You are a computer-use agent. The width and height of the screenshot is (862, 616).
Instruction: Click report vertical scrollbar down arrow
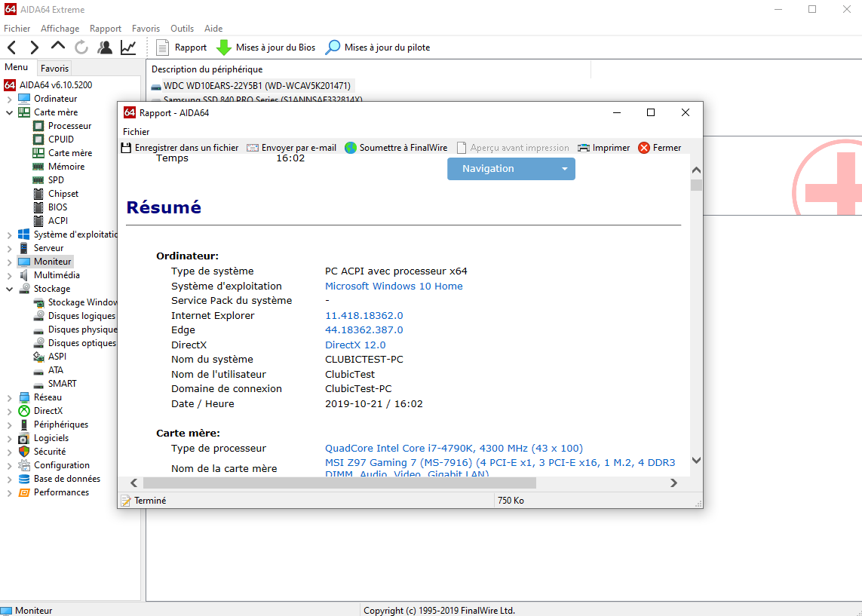[x=696, y=461]
